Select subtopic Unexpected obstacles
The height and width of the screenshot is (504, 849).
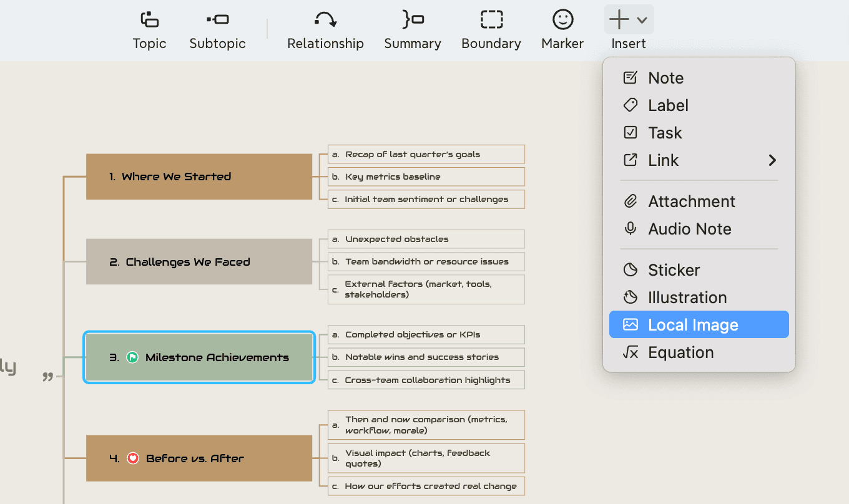coord(426,239)
